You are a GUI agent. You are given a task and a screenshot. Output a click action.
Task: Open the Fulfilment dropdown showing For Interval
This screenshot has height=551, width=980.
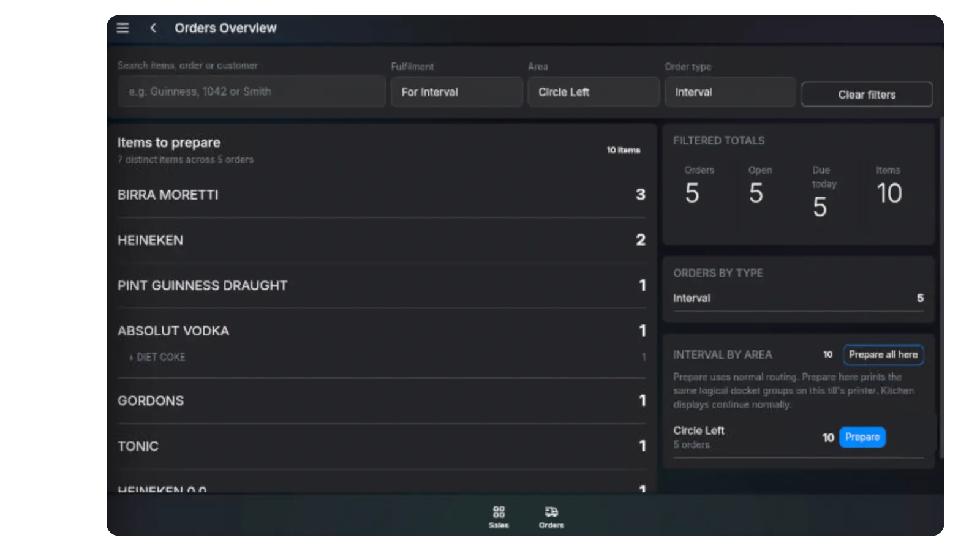click(x=456, y=92)
